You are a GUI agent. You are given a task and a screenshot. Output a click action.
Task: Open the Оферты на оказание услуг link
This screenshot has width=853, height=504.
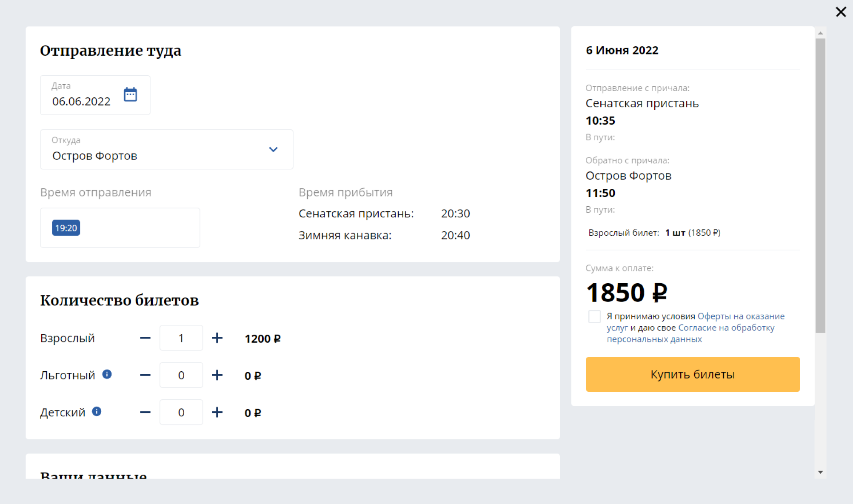tap(741, 316)
